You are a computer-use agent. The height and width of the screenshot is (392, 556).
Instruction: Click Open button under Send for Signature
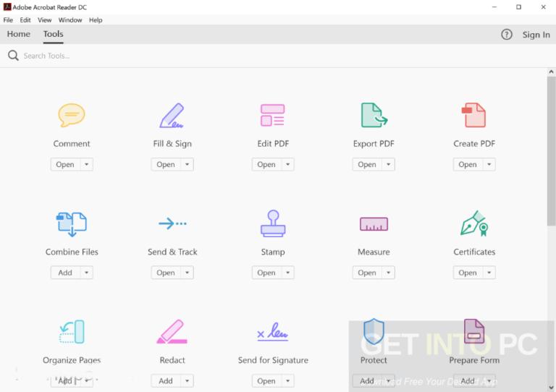pyautogui.click(x=266, y=380)
